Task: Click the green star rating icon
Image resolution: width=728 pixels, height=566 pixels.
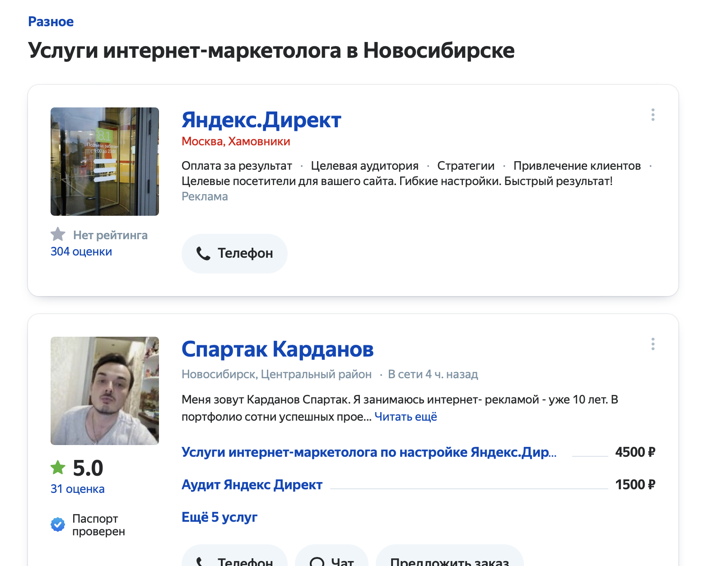Action: 58,468
